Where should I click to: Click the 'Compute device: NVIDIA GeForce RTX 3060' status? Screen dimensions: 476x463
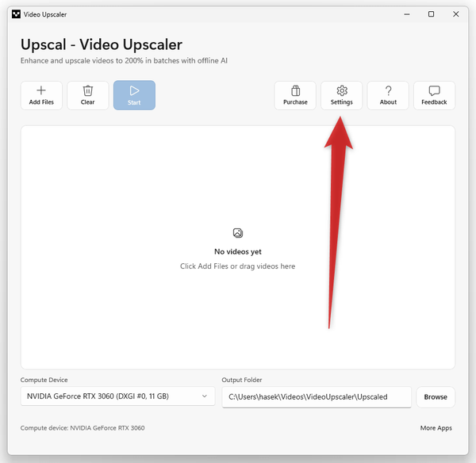pyautogui.click(x=83, y=428)
